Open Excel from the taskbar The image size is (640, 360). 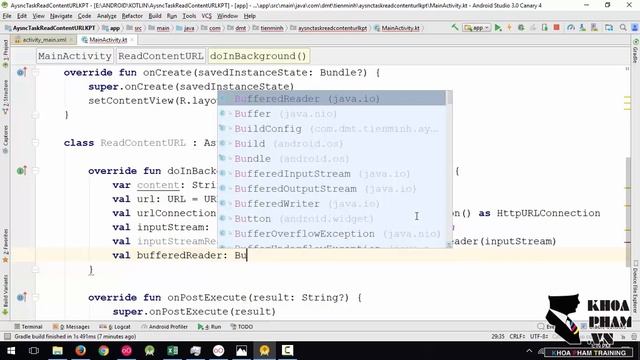[x=172, y=351]
